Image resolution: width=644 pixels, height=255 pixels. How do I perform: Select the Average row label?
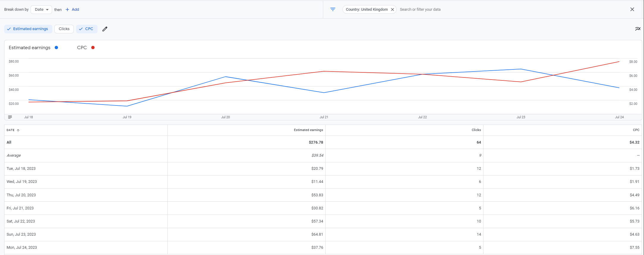[x=14, y=156]
